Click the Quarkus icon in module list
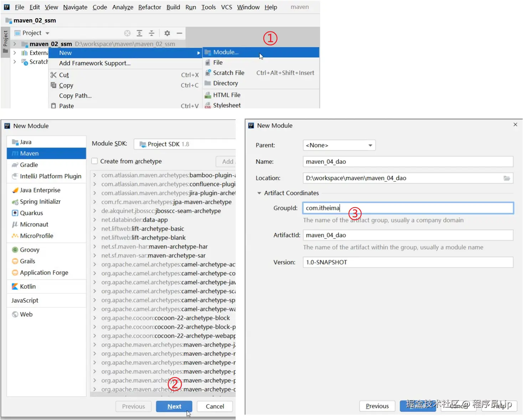The height and width of the screenshot is (420, 523). (15, 213)
